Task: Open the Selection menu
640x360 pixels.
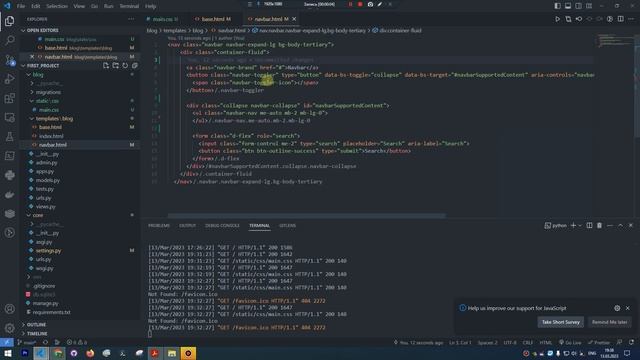Action: [57, 6]
